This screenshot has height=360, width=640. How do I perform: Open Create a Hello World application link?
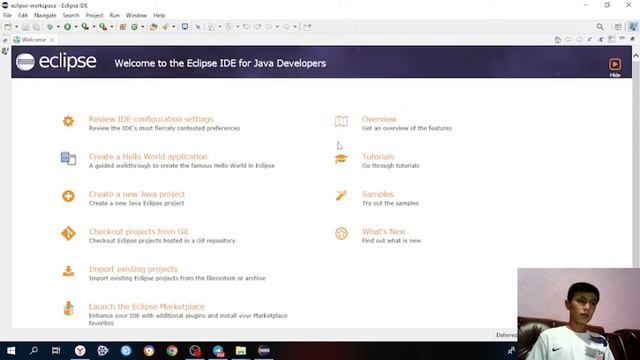click(x=148, y=157)
